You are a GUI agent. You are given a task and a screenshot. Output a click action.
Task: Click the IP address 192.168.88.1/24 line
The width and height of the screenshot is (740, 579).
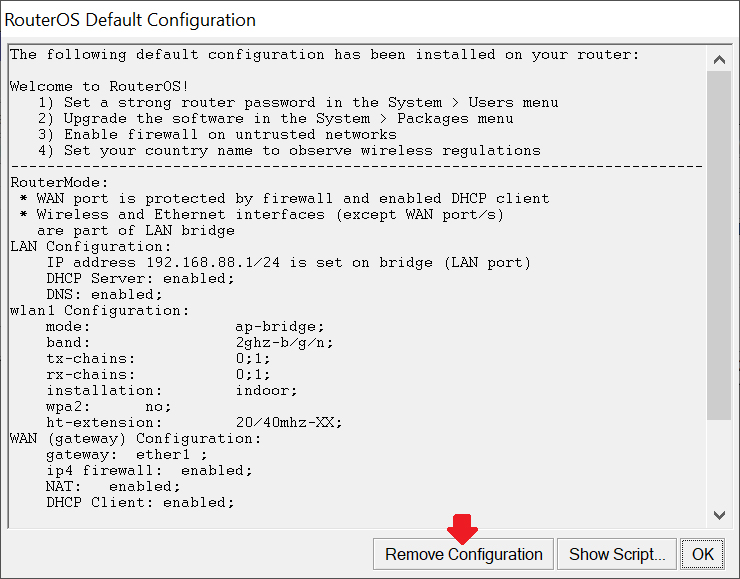point(288,262)
